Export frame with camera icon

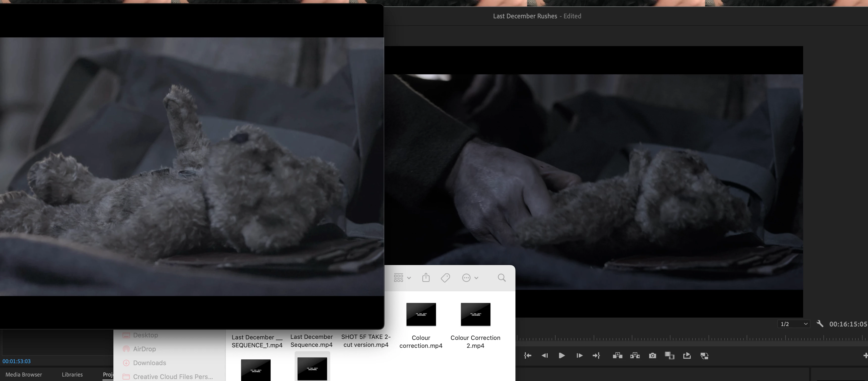652,356
